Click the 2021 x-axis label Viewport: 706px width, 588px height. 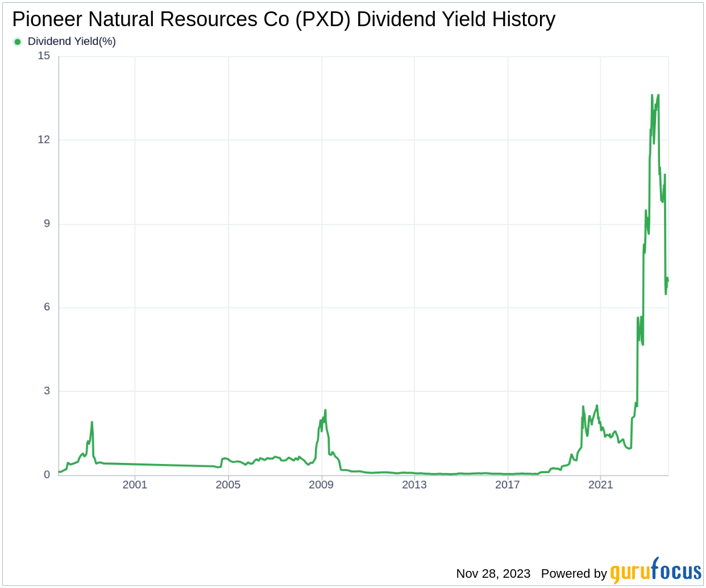(601, 485)
